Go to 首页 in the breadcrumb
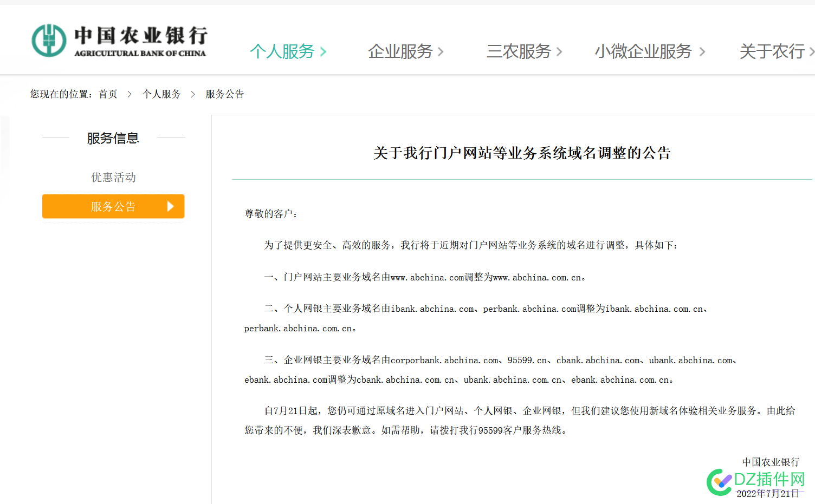This screenshot has width=815, height=504. (x=108, y=94)
